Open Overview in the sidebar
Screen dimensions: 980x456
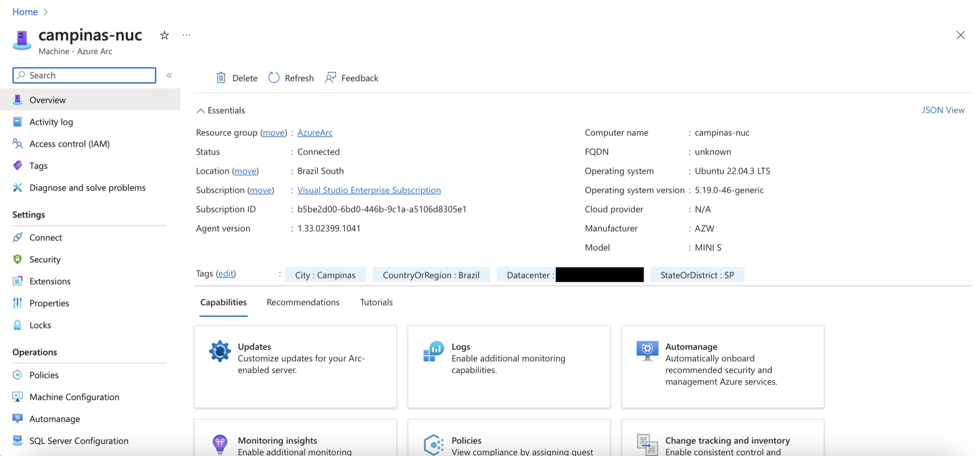click(x=90, y=100)
